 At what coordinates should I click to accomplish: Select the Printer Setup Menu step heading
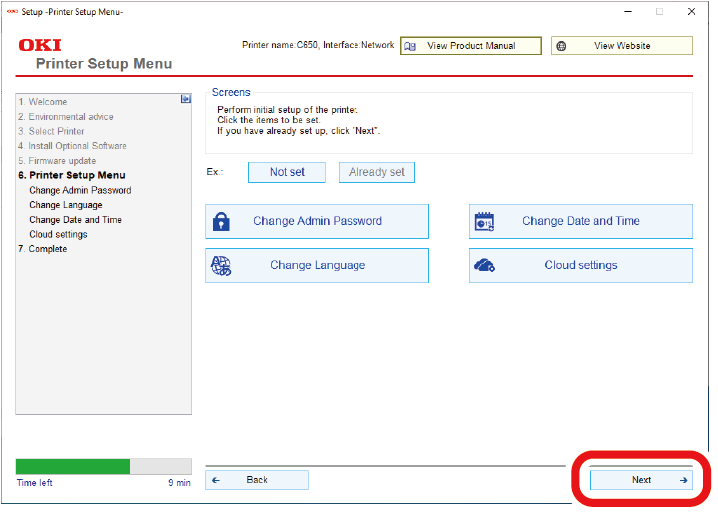[71, 175]
